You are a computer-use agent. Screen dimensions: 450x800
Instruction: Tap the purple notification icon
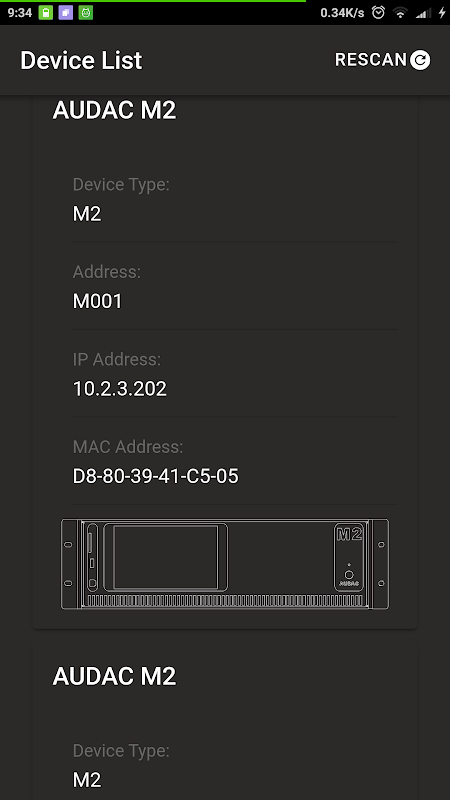pos(66,13)
